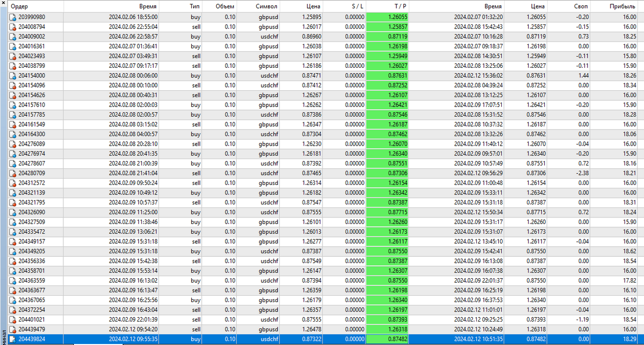Click the order icon for 204008794

(x=13, y=27)
